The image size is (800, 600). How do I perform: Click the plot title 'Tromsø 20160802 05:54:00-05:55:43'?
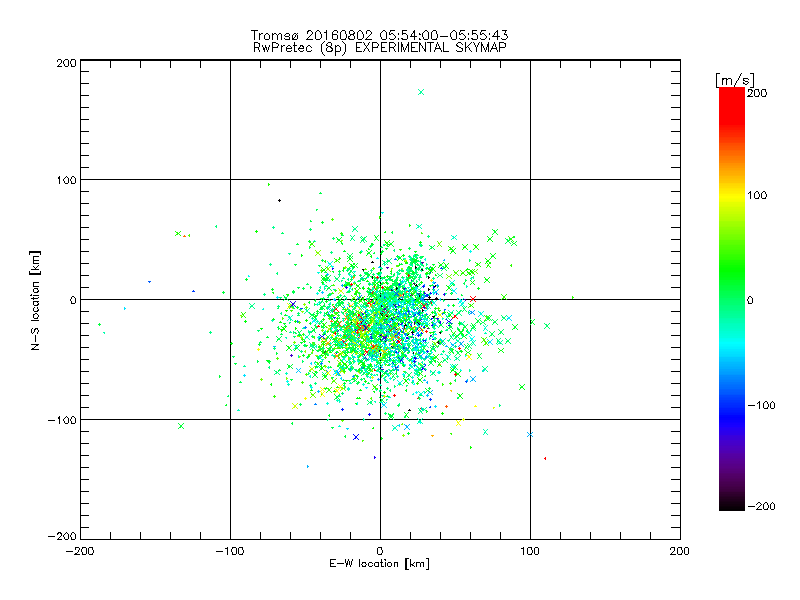379,35
